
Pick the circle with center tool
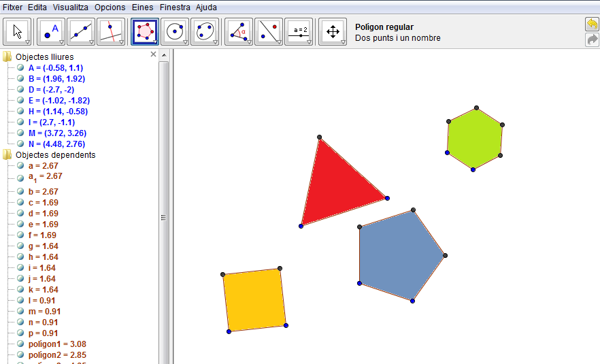click(x=175, y=32)
